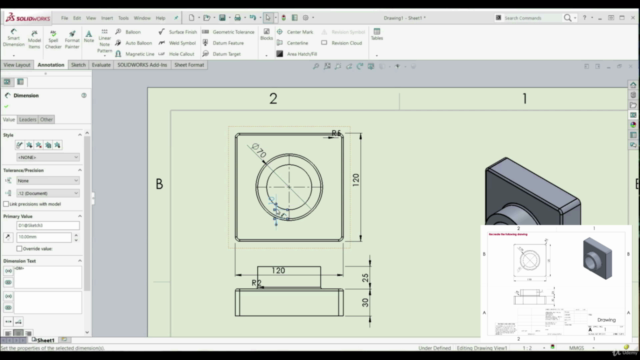Select the Smart Dimension tool
This screenshot has width=640, height=360.
click(x=13, y=38)
